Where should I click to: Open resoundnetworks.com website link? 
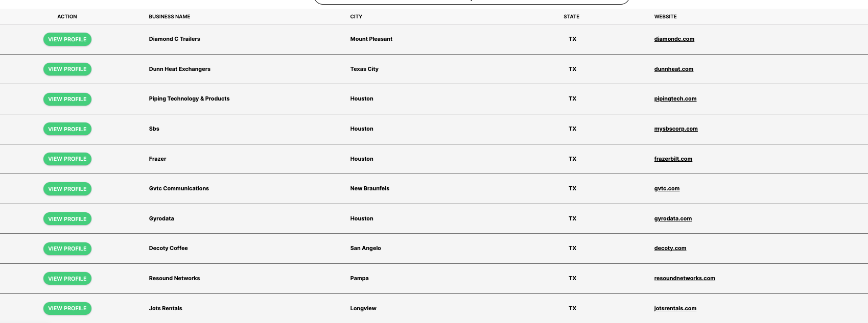tap(685, 278)
